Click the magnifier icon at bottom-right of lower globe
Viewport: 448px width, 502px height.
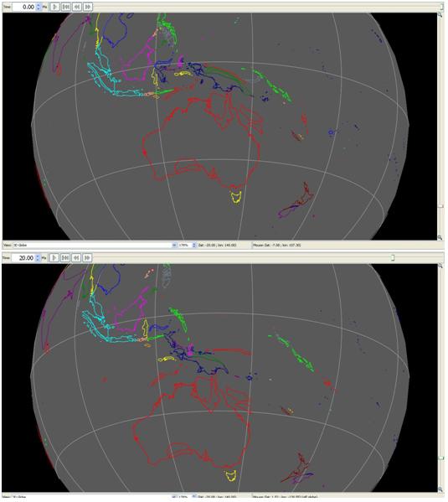(x=440, y=489)
